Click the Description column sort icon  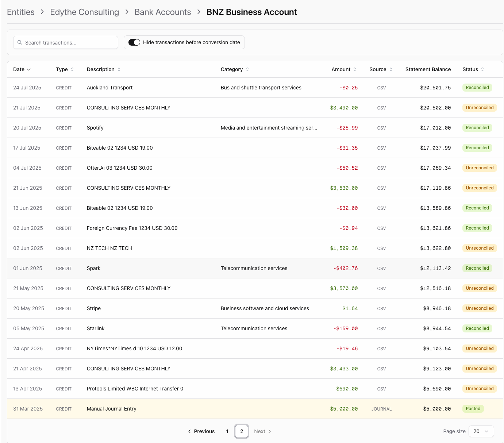119,69
